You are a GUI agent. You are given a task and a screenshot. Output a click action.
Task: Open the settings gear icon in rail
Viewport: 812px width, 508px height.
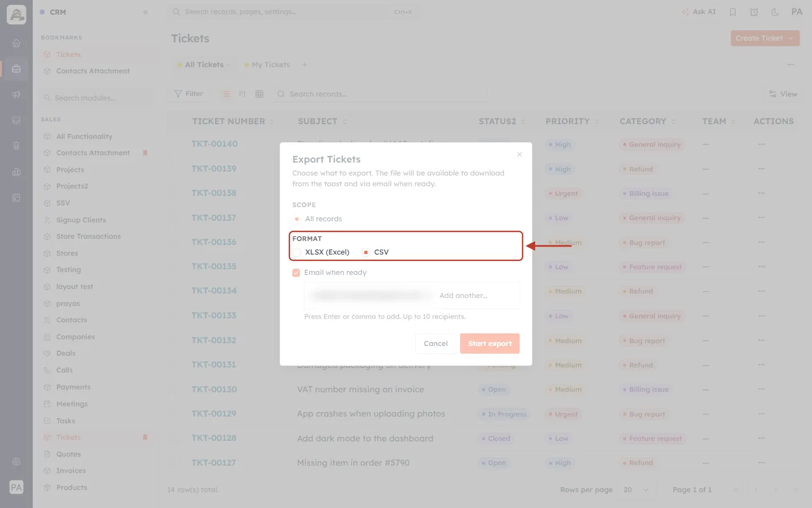click(x=16, y=462)
